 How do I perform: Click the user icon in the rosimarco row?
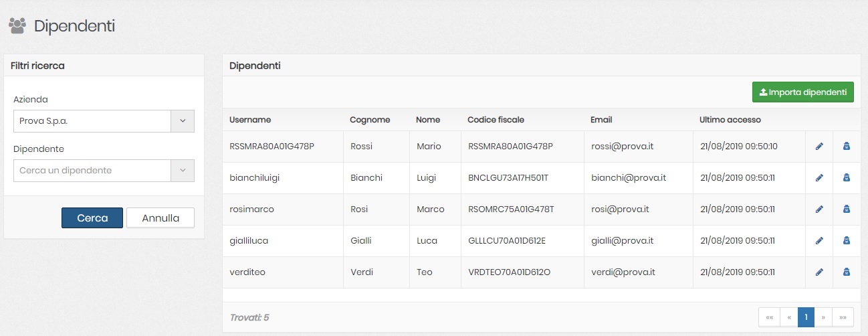[x=846, y=209]
